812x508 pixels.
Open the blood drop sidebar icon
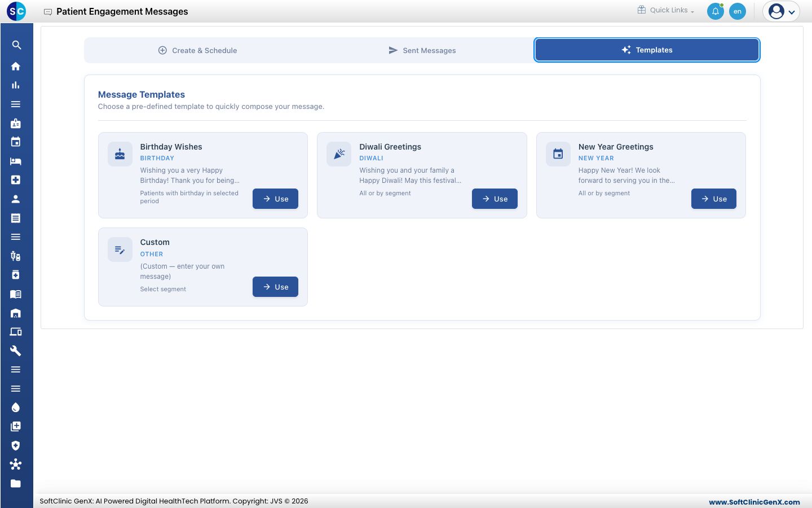pos(16,408)
